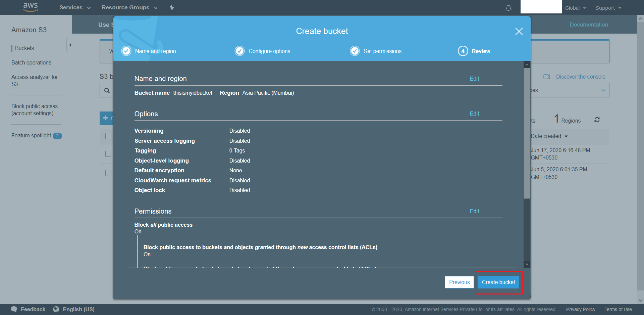The height and width of the screenshot is (315, 644).
Task: Tick the checkbox for the Jun 5, 2020 bucket
Action: [x=108, y=173]
